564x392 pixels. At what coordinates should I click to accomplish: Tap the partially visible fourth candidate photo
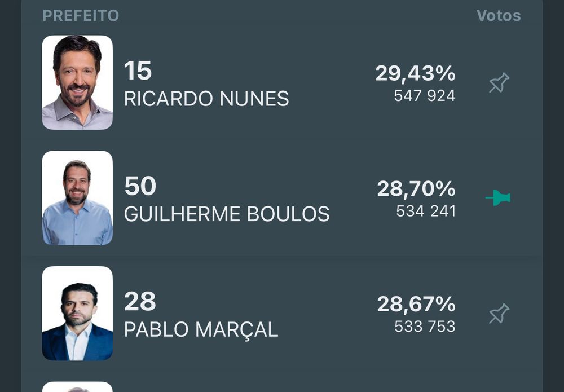pyautogui.click(x=77, y=387)
